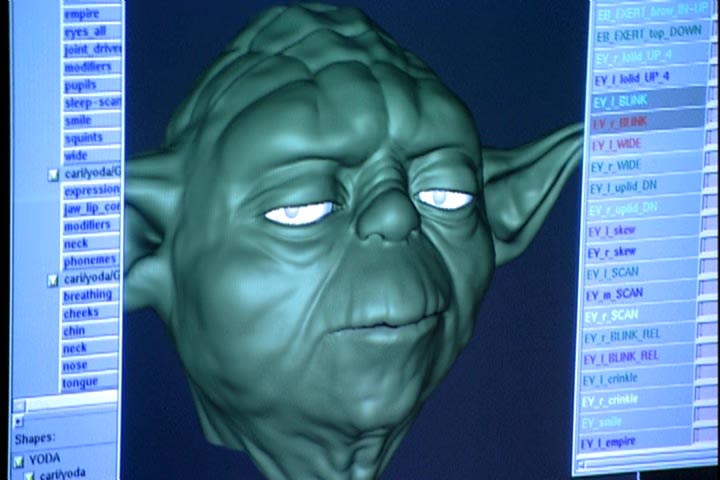Select EY_r_SCAN shape

click(639, 315)
